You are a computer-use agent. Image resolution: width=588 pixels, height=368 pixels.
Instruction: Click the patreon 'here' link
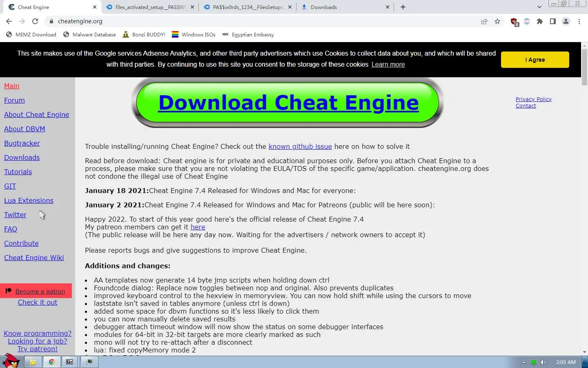198,227
